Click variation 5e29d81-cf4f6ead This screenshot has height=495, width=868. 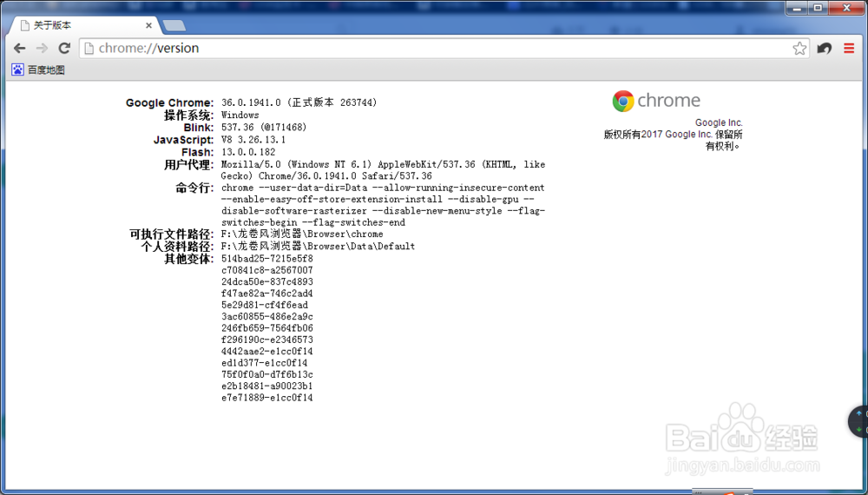(265, 305)
